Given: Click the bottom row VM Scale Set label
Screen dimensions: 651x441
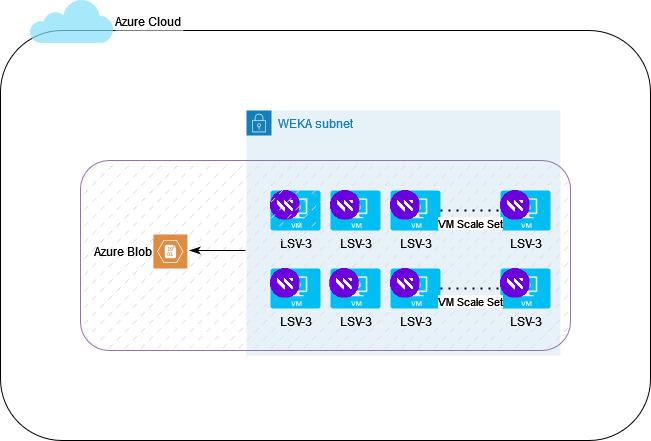Looking at the screenshot, I should click(x=470, y=302).
